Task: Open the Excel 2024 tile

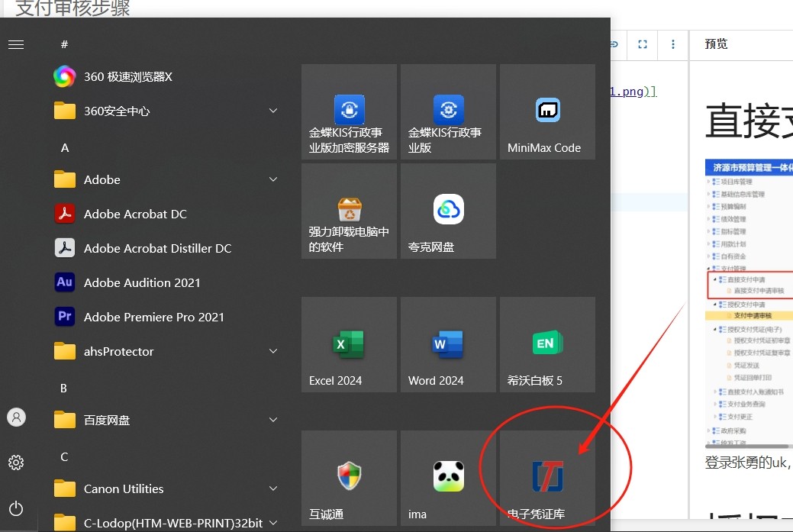Action: [349, 344]
